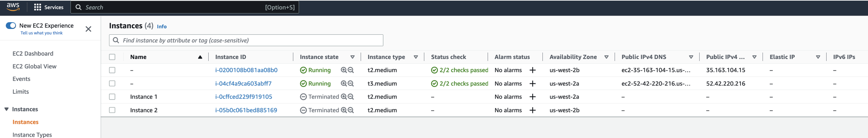Tick the checkbox for Instance 2
This screenshot has width=868, height=138.
(112, 110)
